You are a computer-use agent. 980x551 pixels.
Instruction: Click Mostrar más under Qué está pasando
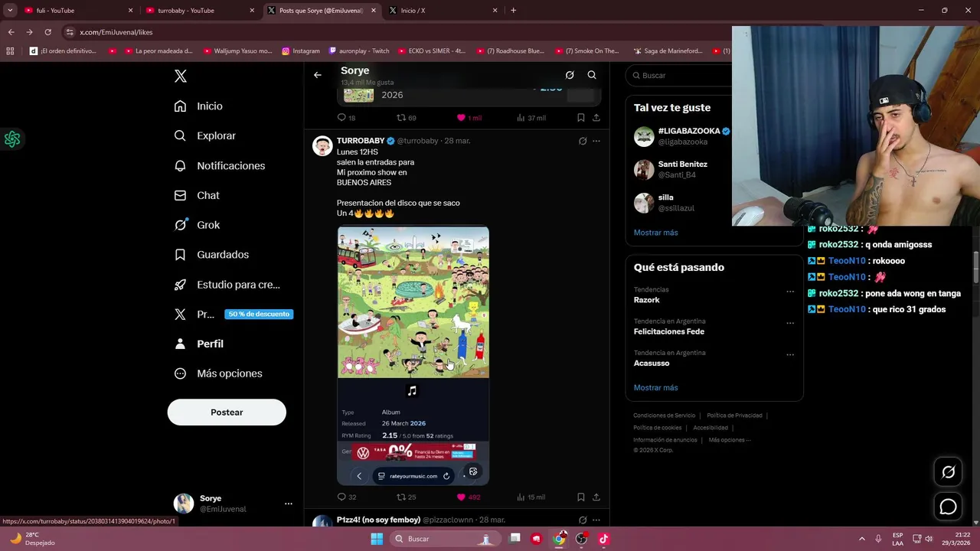[655, 387]
